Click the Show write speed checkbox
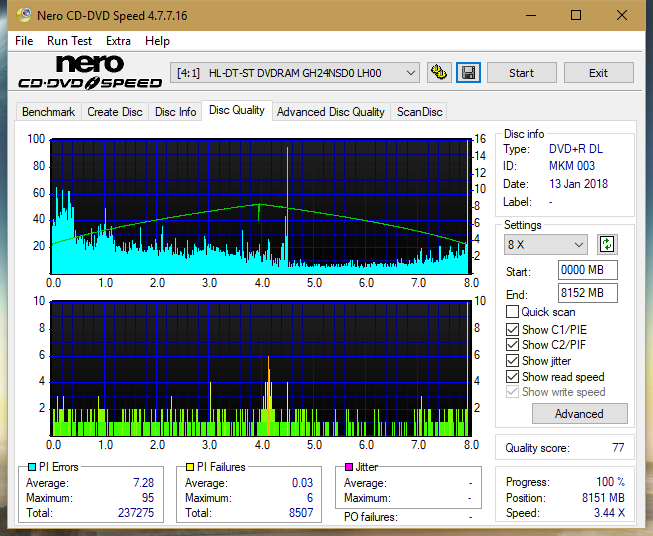653x536 pixels. pos(512,392)
